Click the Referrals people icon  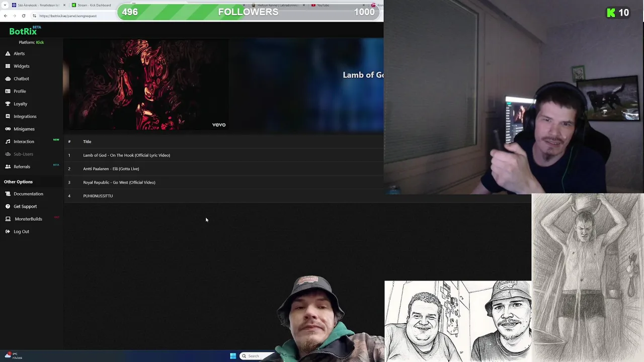click(x=8, y=166)
